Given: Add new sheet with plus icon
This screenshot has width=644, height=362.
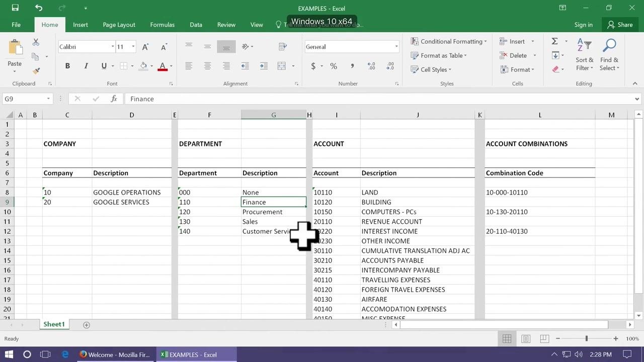Looking at the screenshot, I should coord(86,325).
